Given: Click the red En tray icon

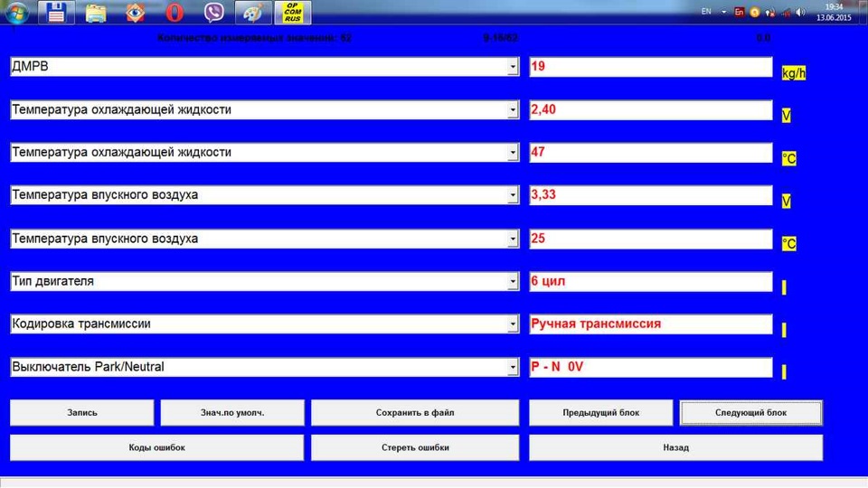Looking at the screenshot, I should (739, 12).
